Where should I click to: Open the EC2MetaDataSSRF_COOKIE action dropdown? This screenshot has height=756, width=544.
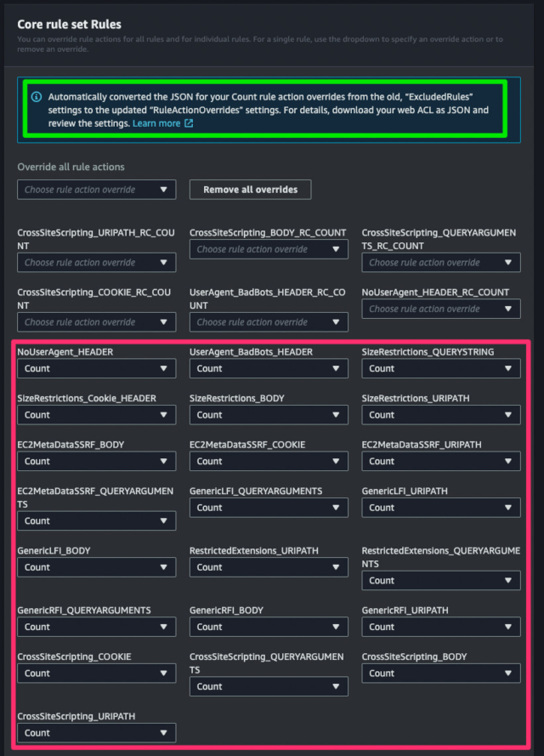(269, 461)
